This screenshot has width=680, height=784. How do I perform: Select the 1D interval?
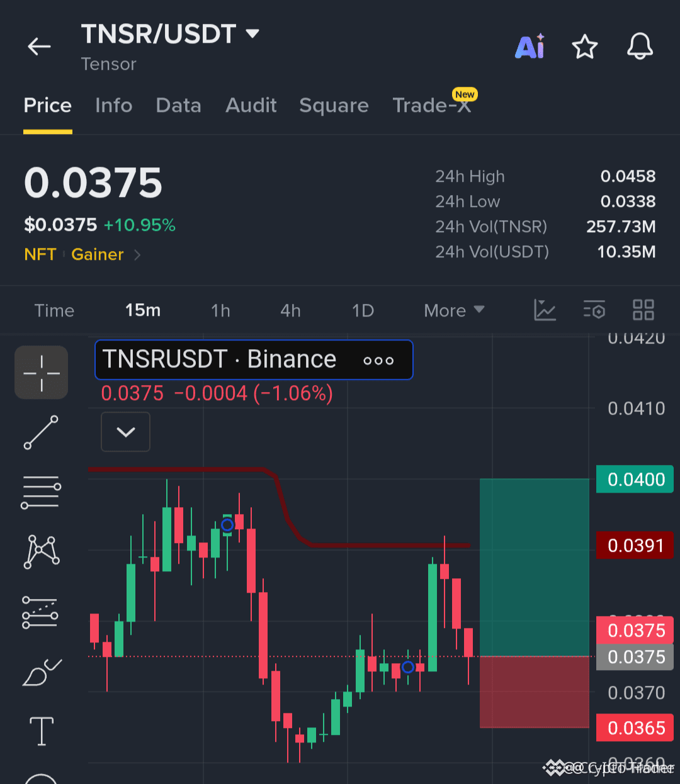tap(363, 310)
